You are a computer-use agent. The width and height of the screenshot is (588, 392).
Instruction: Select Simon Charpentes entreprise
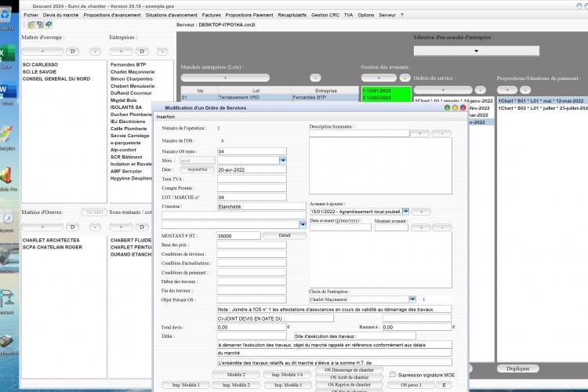(131, 78)
